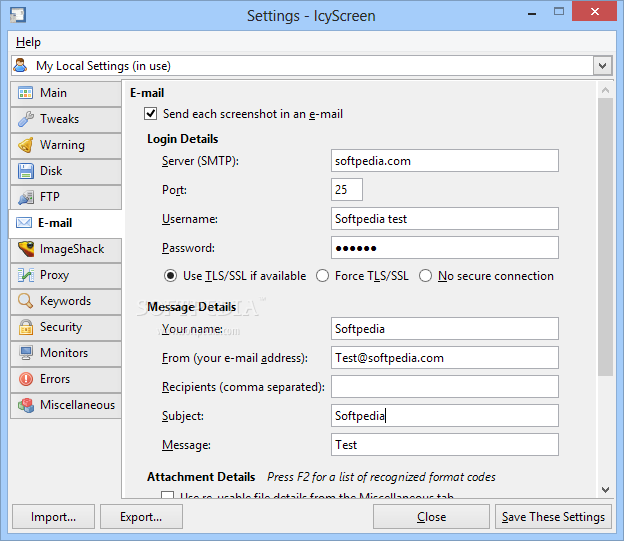Select Use TLS/SSL if available option

pyautogui.click(x=170, y=276)
